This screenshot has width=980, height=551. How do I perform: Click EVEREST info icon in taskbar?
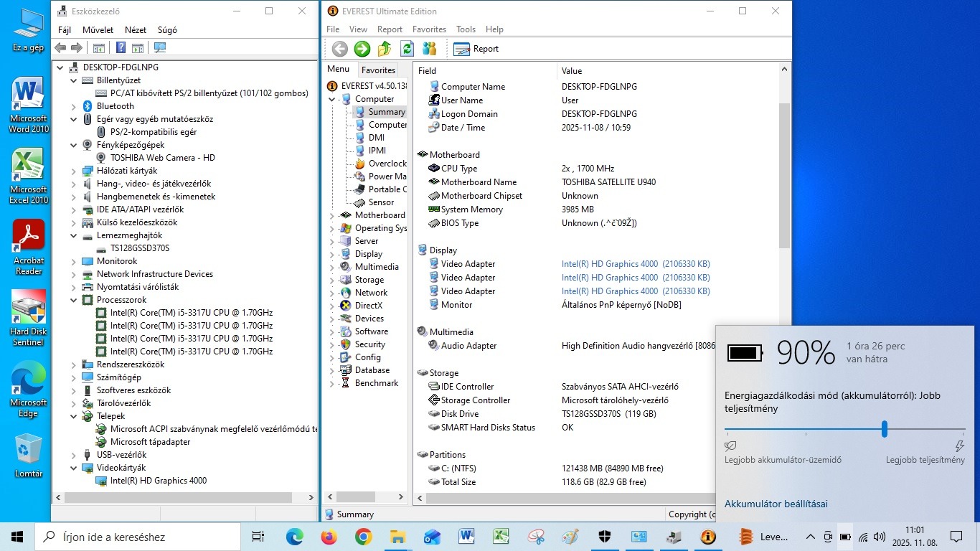click(707, 537)
